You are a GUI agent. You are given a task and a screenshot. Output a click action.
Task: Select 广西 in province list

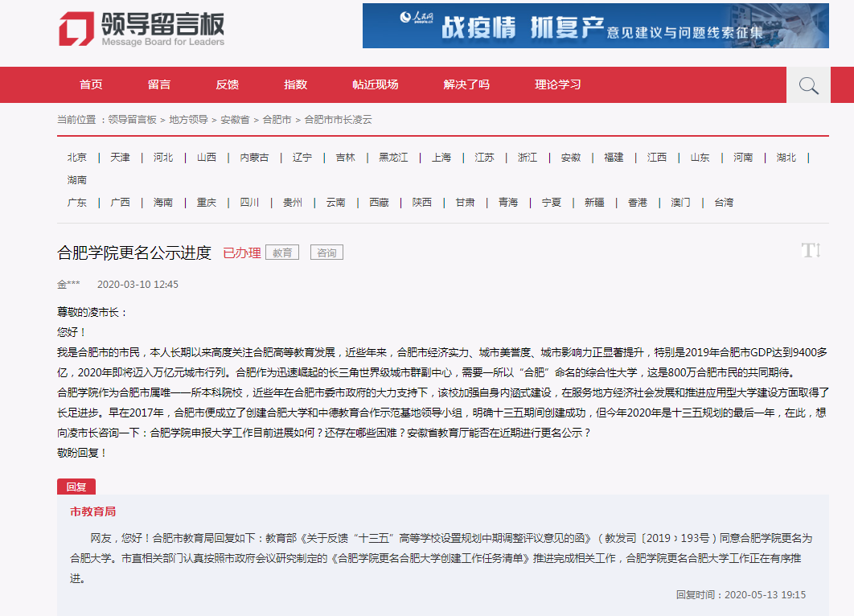coord(121,203)
